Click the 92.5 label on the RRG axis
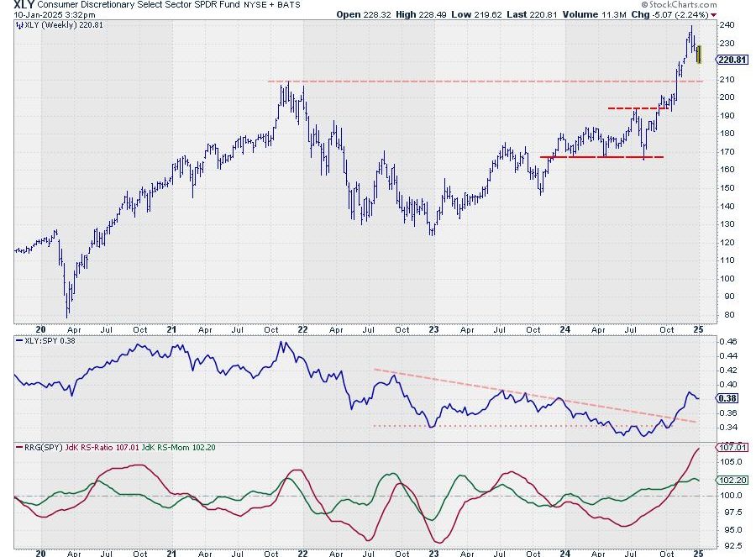The width and height of the screenshot is (756, 557). tap(731, 546)
